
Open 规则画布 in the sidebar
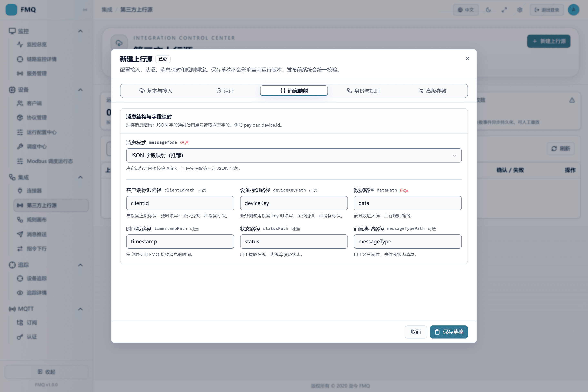click(x=51, y=220)
